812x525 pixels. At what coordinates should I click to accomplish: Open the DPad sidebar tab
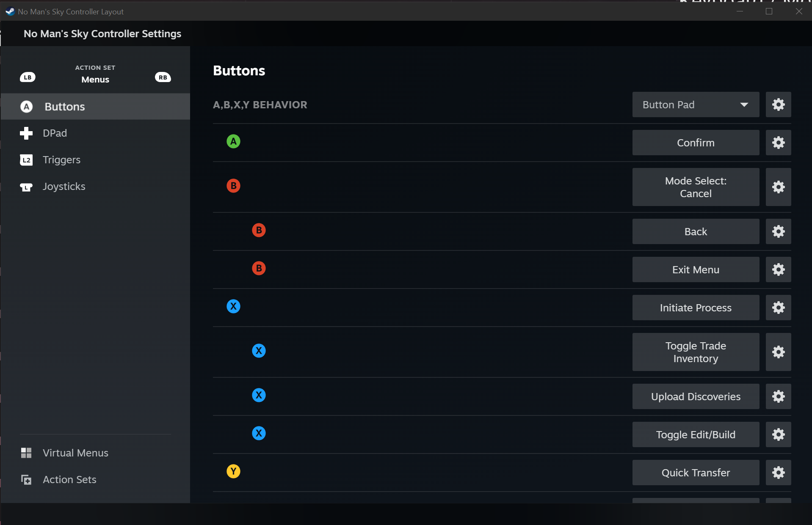[x=95, y=133]
